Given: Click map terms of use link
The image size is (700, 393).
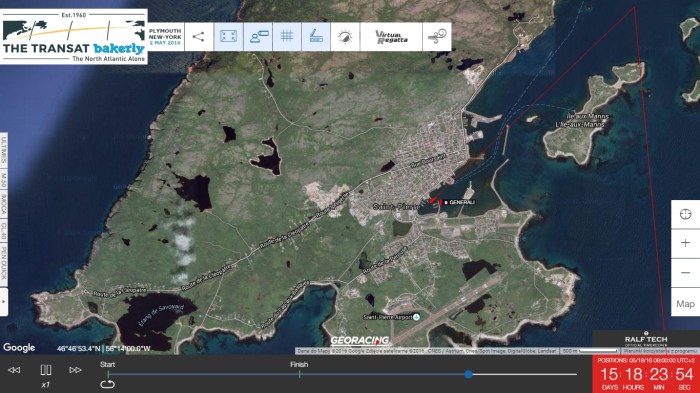Looking at the screenshot, I should tap(660, 351).
